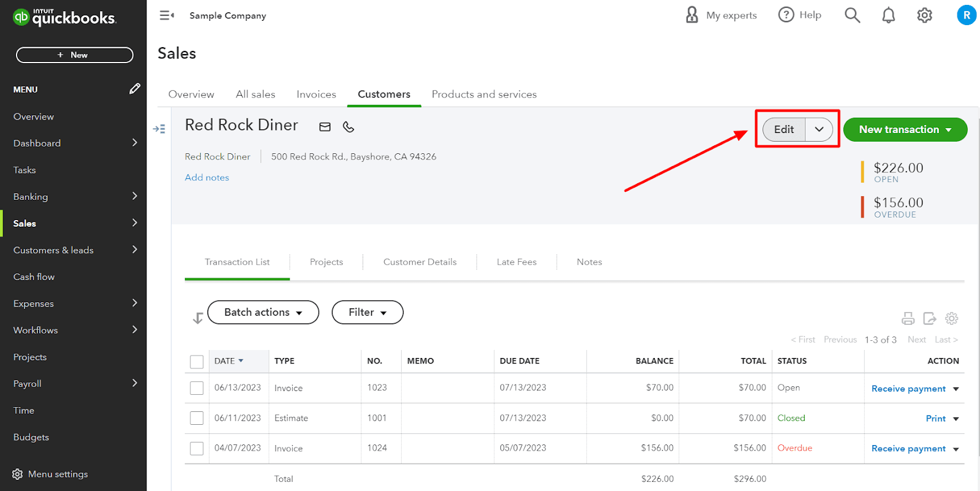Expand the Sales menu chevron
Image resolution: width=980 pixels, height=491 pixels.
[135, 223]
